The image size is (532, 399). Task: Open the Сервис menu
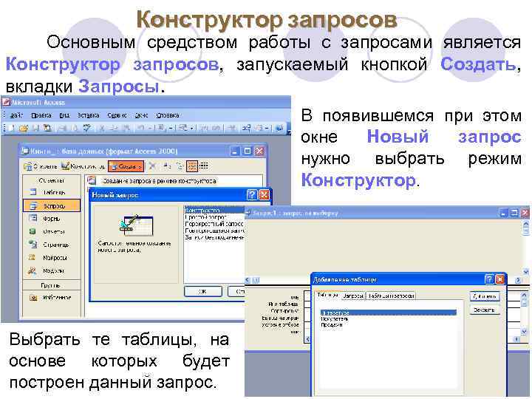[117, 115]
